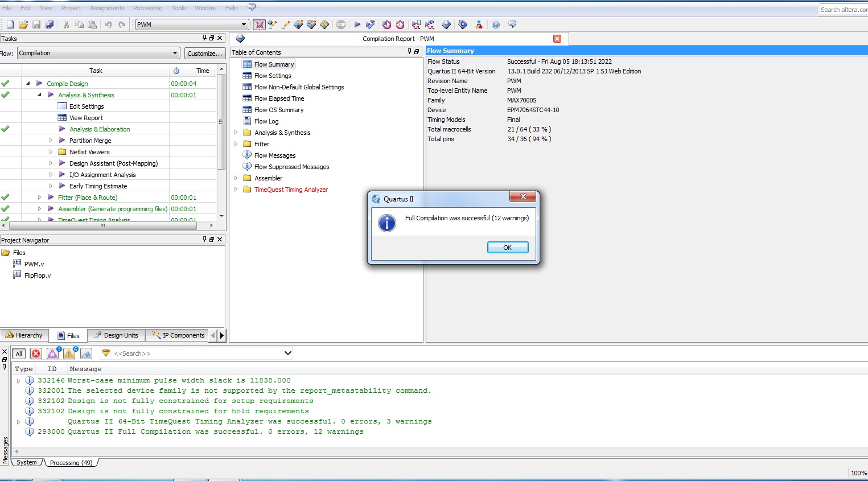Select Flow Settings in Table of Contents
868x481 pixels.
coord(273,76)
